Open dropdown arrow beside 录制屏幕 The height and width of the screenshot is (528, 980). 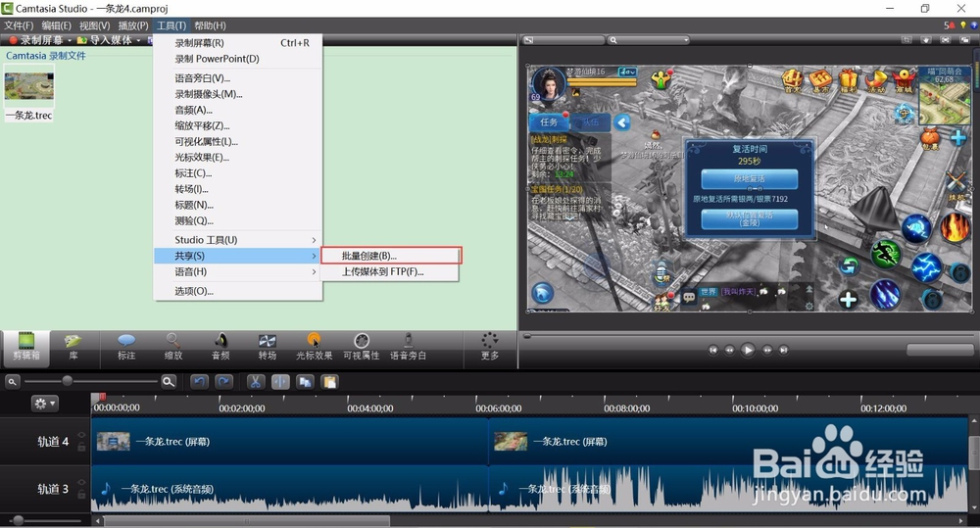click(x=70, y=40)
